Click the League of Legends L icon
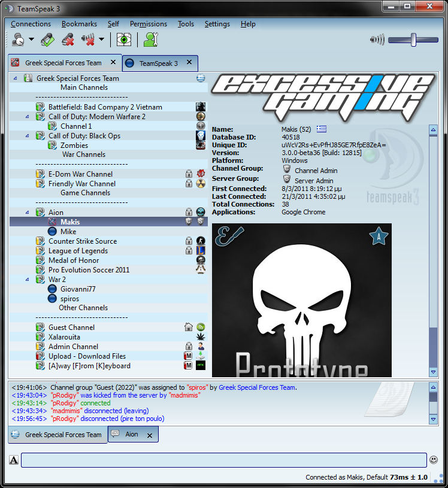448x488 pixels. tap(201, 250)
